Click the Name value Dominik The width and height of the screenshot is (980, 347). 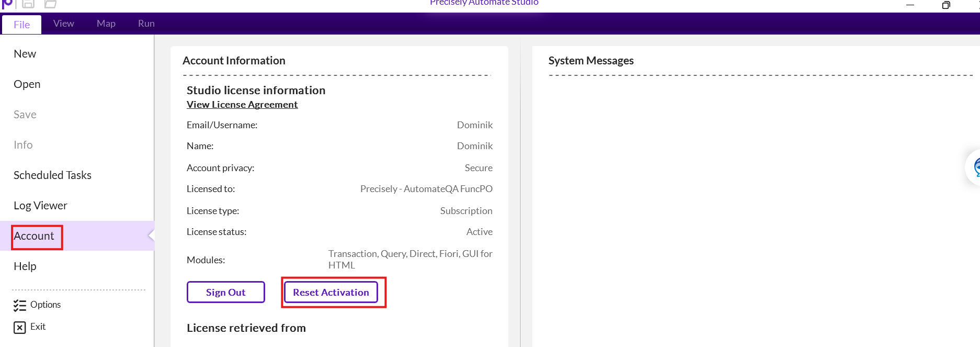(x=475, y=146)
